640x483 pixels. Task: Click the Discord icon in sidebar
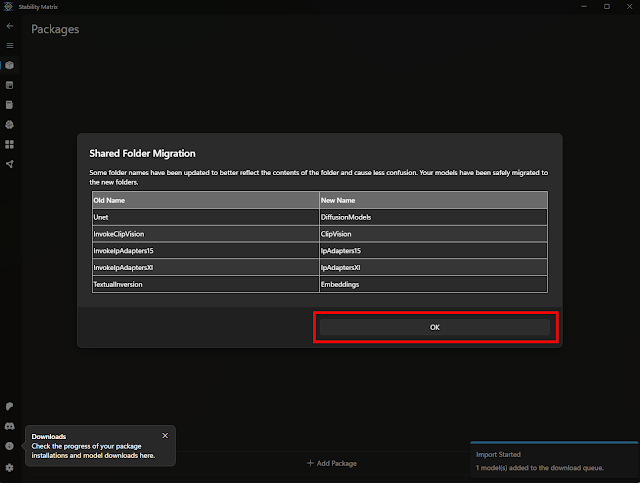pos(10,426)
